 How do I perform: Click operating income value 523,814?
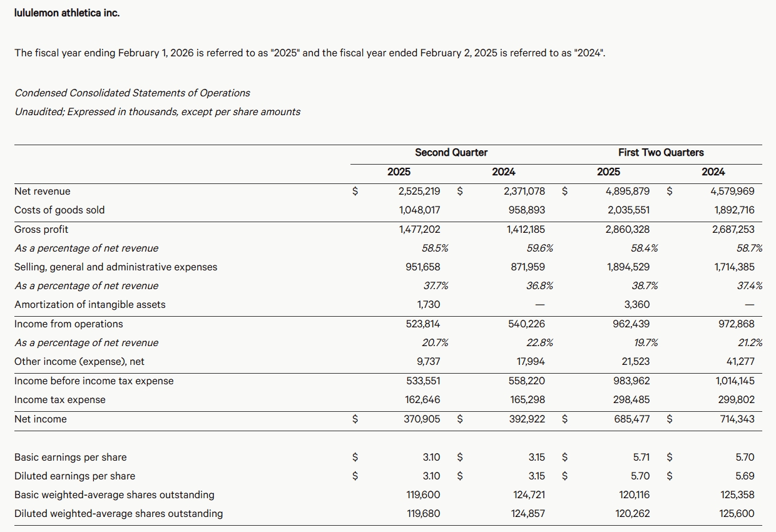click(x=423, y=324)
